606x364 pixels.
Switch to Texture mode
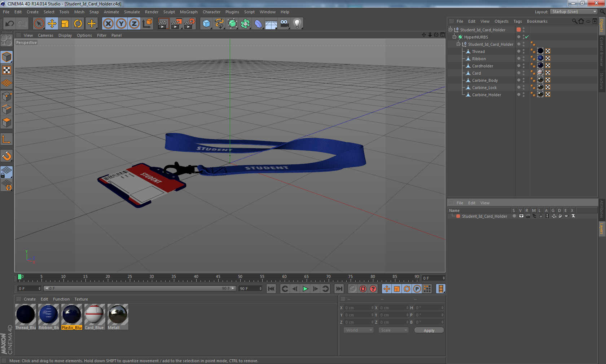6,70
